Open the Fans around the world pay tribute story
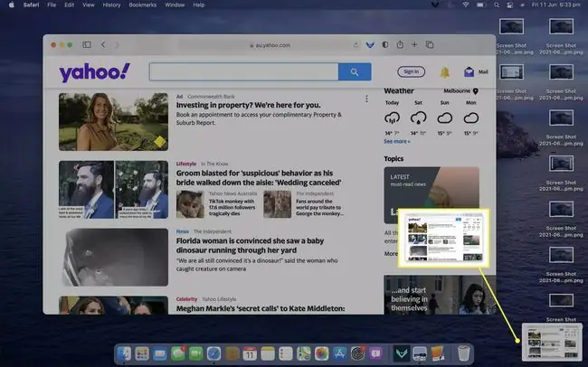Screen dimensions: 588x367 (x=319, y=207)
